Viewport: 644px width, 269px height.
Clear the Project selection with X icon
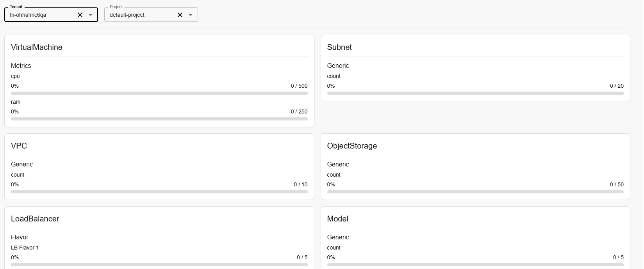tap(180, 15)
